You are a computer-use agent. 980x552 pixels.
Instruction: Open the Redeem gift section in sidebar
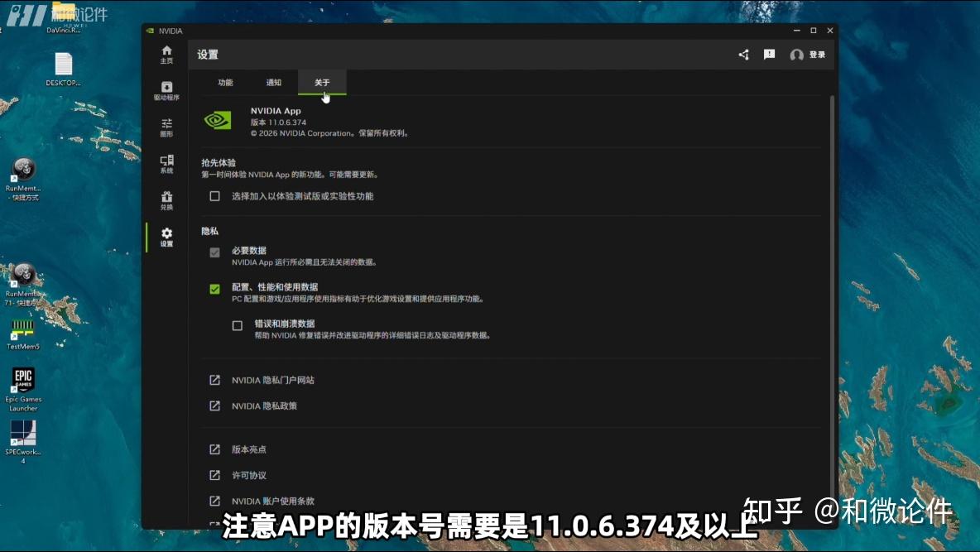tap(166, 200)
